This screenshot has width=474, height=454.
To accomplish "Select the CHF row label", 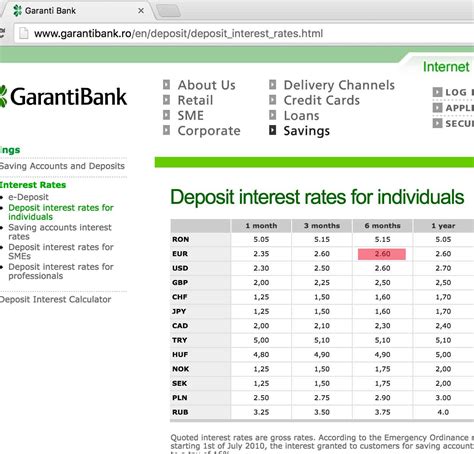I will [x=180, y=297].
